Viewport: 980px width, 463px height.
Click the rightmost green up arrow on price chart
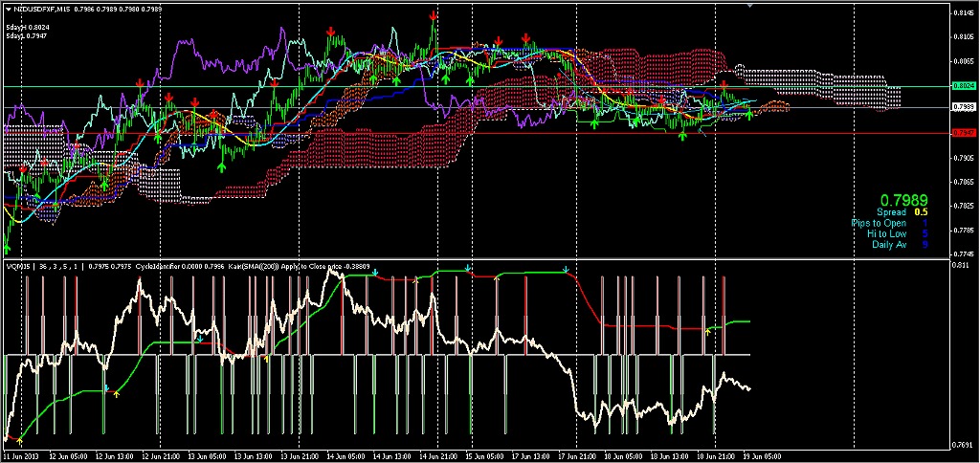pyautogui.click(x=748, y=114)
